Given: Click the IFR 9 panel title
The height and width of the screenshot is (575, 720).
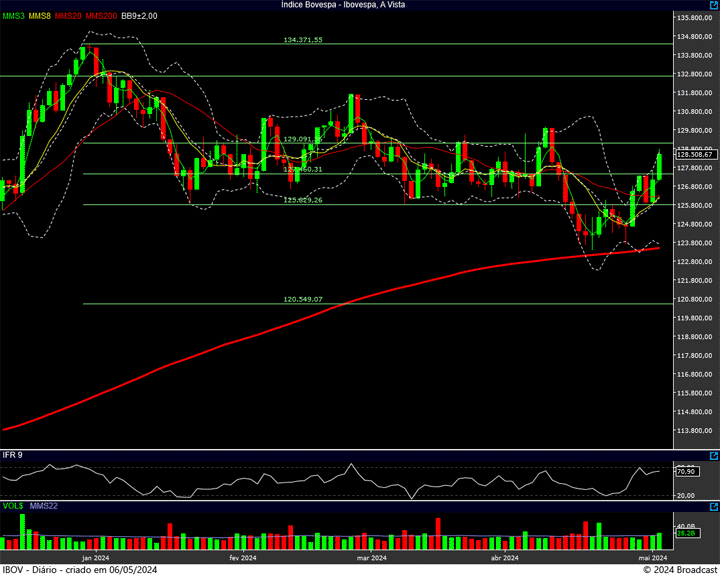Looking at the screenshot, I should click(13, 455).
